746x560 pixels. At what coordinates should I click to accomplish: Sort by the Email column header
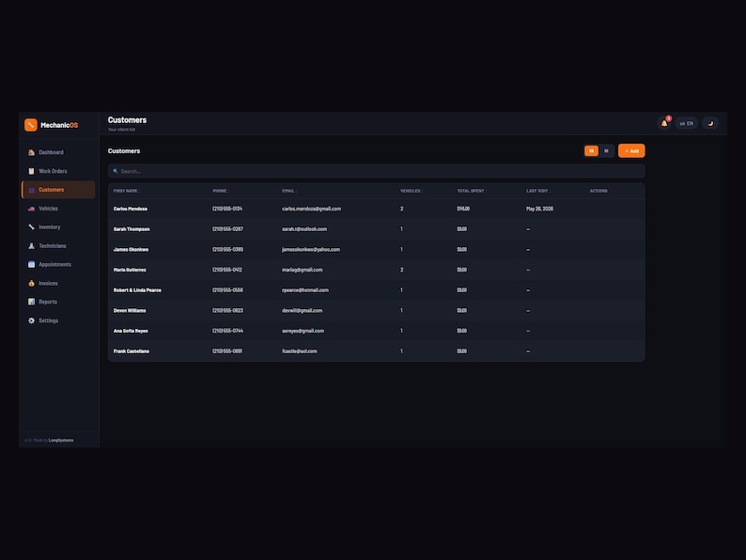[x=288, y=191]
